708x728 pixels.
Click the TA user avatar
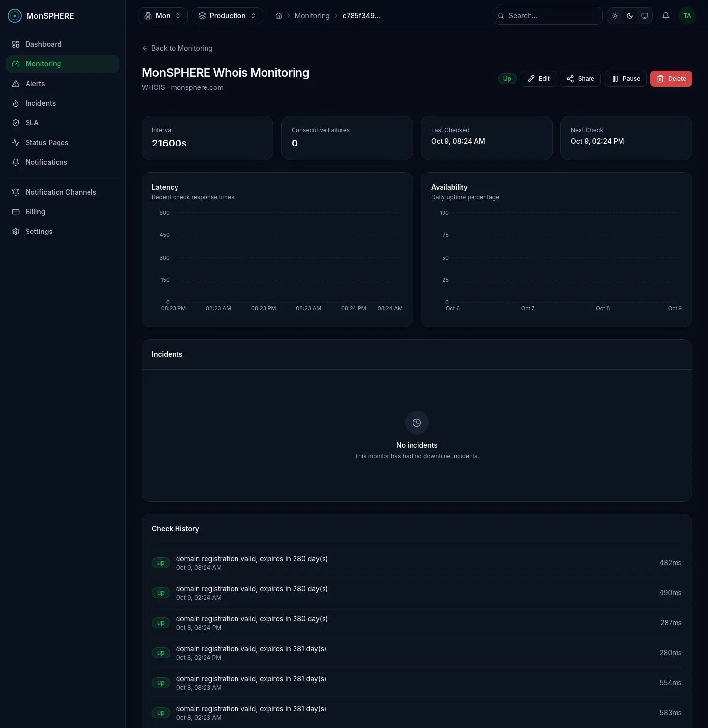coord(687,16)
